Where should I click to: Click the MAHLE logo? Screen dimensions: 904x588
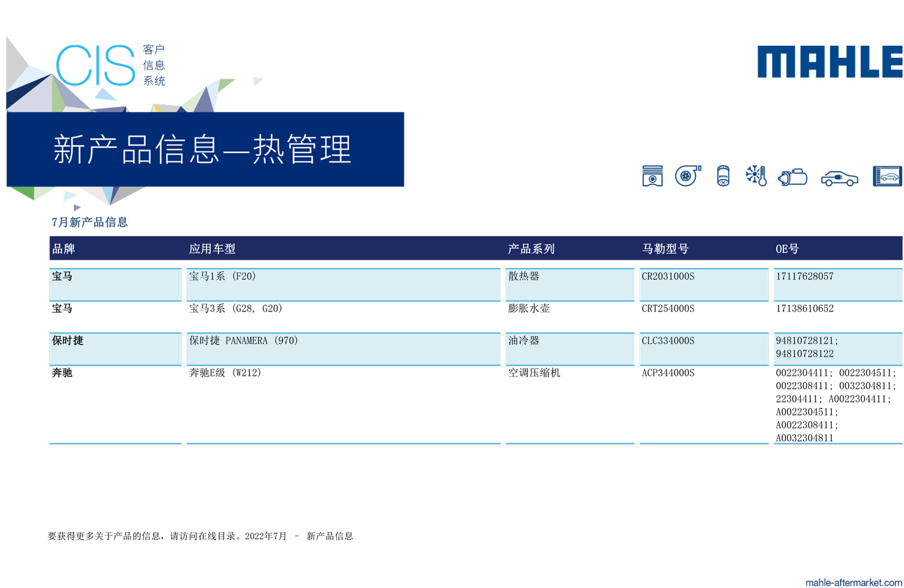pyautogui.click(x=830, y=61)
